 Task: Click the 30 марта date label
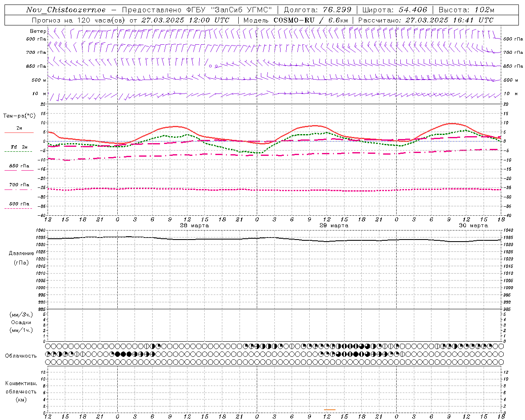(x=473, y=226)
